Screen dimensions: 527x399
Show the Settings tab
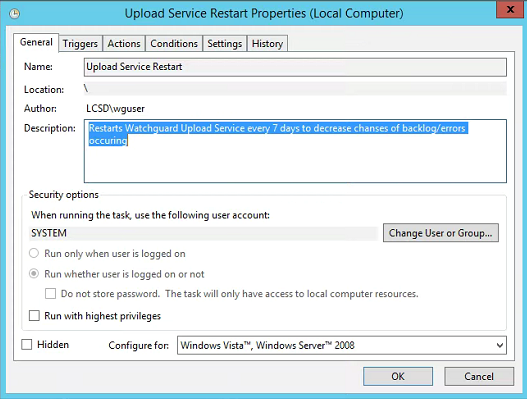[x=225, y=44]
